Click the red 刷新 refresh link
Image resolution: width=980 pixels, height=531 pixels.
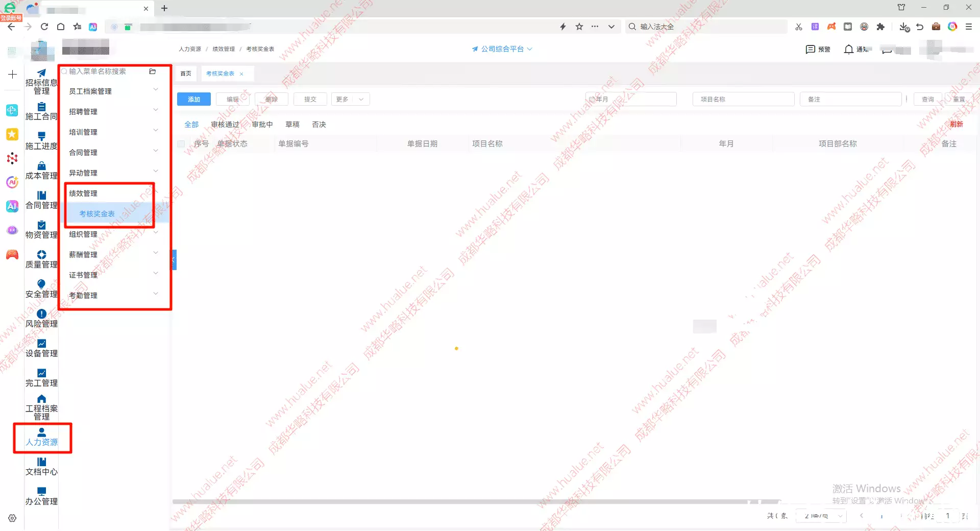tap(957, 124)
